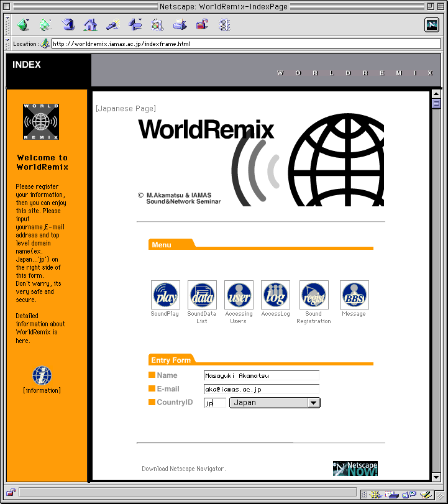This screenshot has height=504, width=448.
Task: Click the 'Welcome to WorldRemix' heading
Action: click(42, 162)
